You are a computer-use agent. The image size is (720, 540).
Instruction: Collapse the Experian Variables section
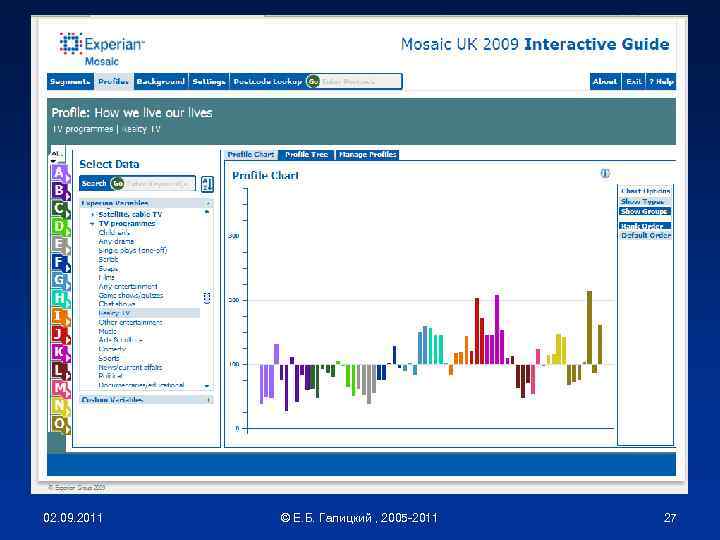click(208, 203)
